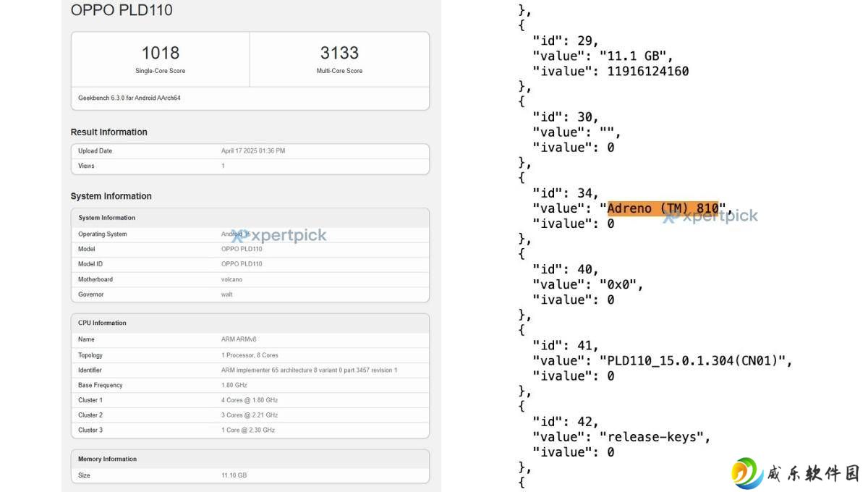The image size is (868, 492).
Task: Select the CPU name ARM ARMv8
Action: (239, 339)
